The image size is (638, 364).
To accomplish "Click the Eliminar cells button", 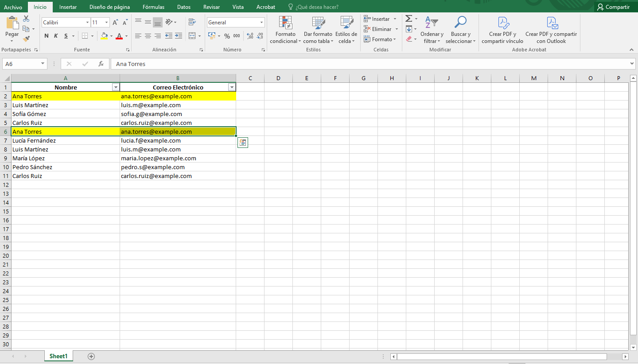I will pyautogui.click(x=381, y=29).
